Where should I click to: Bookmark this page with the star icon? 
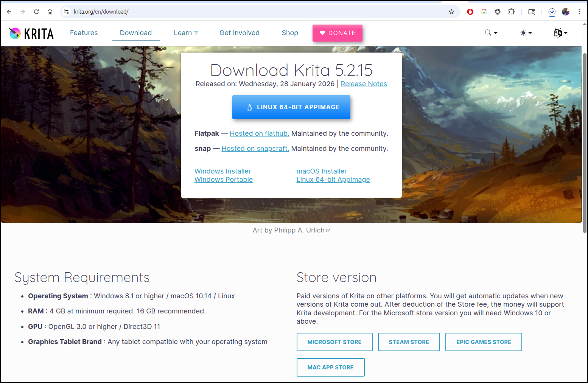point(451,12)
